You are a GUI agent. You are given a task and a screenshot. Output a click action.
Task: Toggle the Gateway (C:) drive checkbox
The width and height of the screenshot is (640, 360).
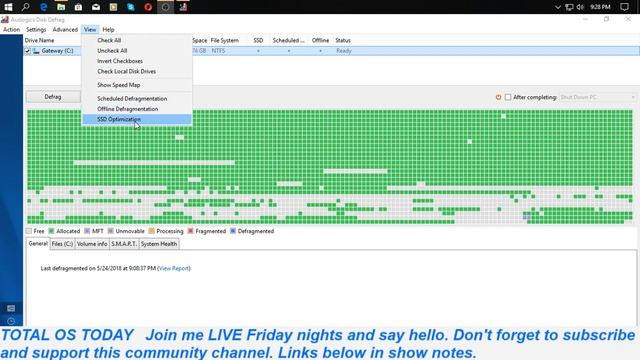click(x=27, y=51)
